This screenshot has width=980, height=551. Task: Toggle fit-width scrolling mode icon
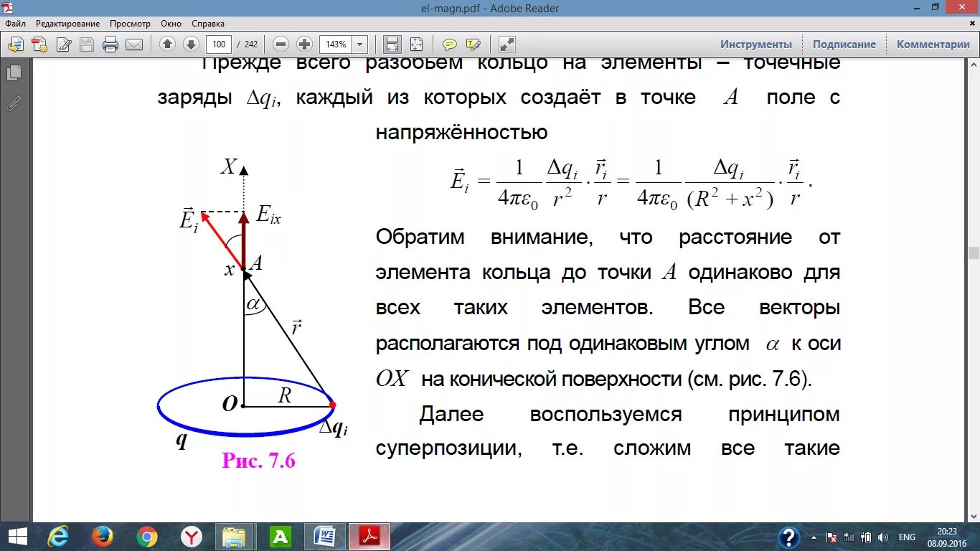click(x=392, y=44)
